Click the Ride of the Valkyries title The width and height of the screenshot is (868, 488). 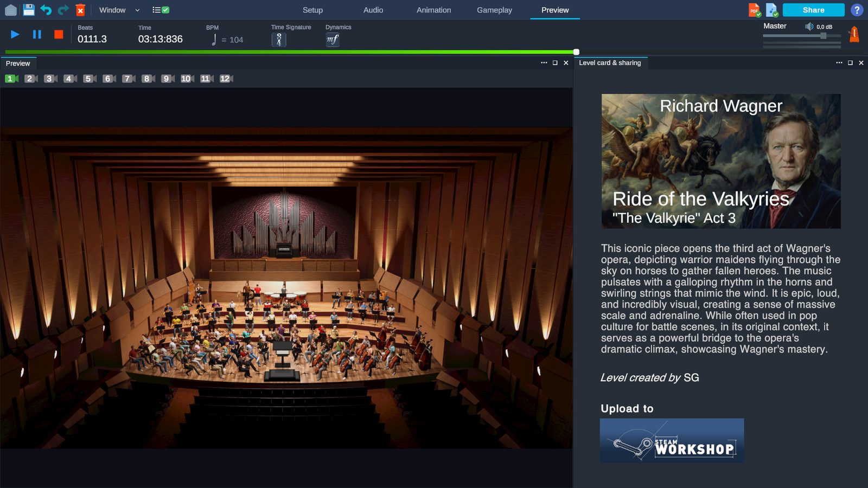tap(700, 199)
